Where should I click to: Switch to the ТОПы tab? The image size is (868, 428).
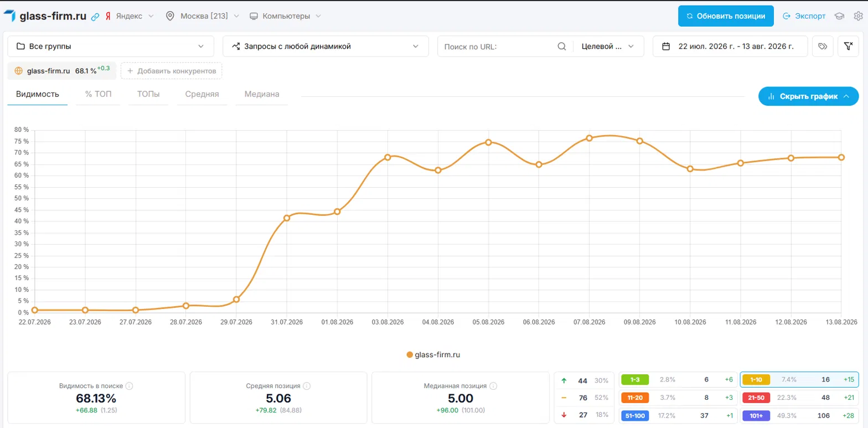pyautogui.click(x=148, y=94)
